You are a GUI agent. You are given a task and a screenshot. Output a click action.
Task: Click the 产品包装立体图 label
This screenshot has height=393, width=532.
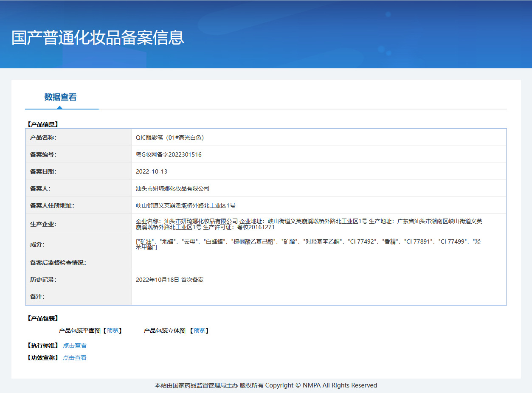coord(165,331)
